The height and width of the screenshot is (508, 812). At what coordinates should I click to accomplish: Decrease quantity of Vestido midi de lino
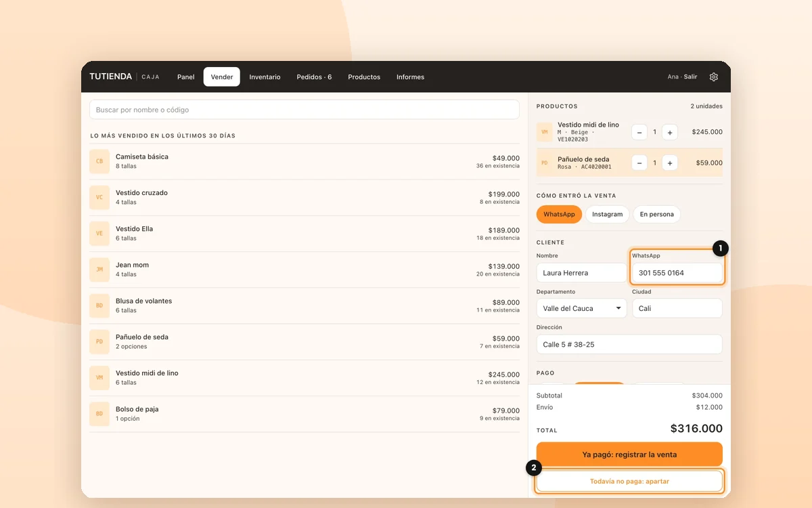[639, 132]
